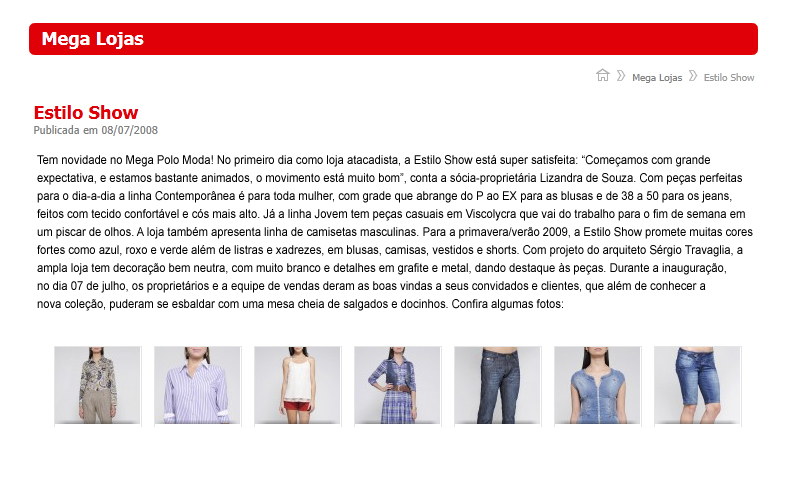
Task: Open the denim zip-front top thumbnail
Action: point(597,385)
